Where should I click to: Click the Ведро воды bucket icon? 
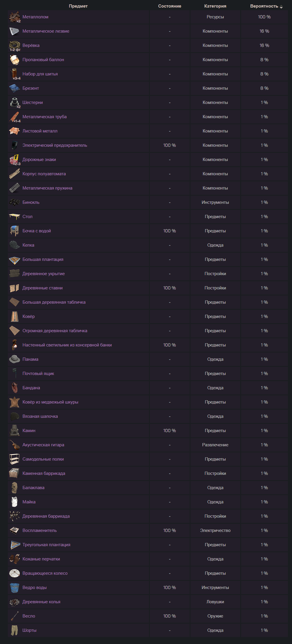[x=15, y=588]
